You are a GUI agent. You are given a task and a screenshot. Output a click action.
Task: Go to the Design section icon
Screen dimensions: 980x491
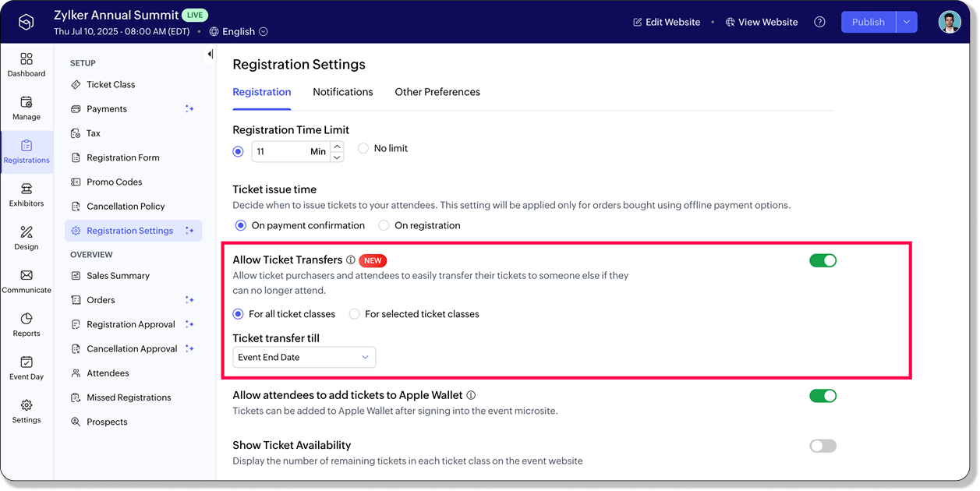[x=27, y=233]
